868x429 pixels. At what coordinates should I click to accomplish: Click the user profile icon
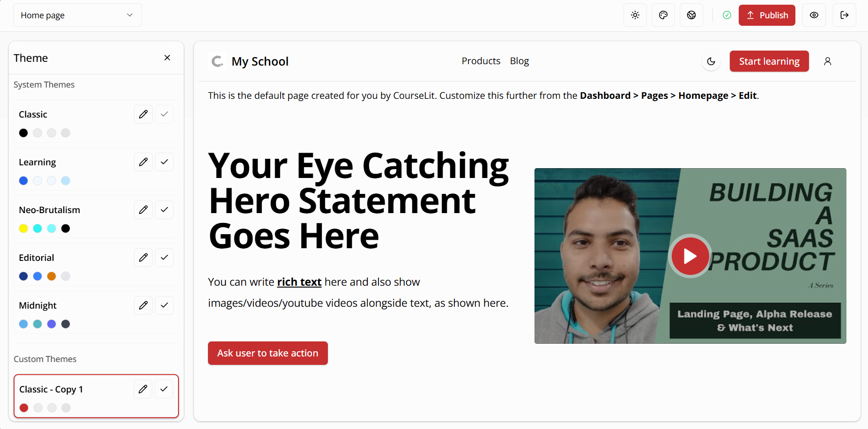827,61
